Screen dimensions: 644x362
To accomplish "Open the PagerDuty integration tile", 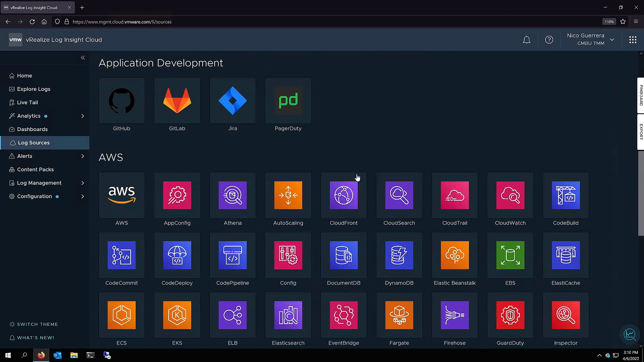I will pyautogui.click(x=288, y=101).
